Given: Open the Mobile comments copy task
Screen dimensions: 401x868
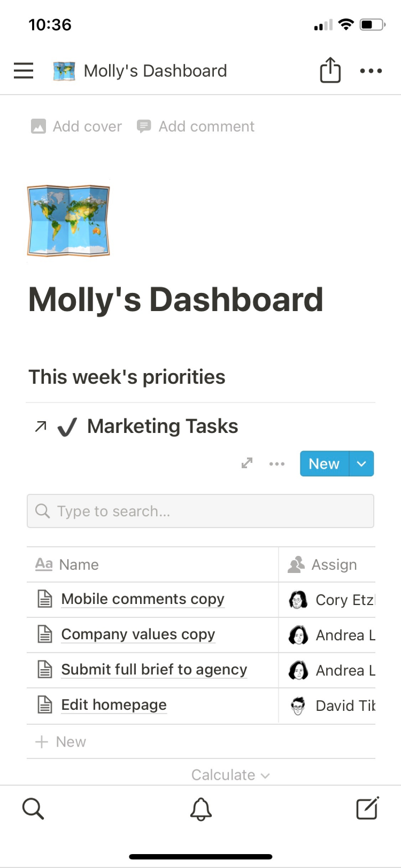Looking at the screenshot, I should click(x=142, y=599).
